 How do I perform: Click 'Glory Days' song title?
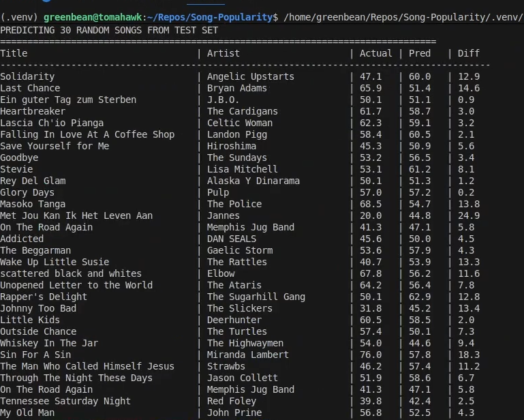27,192
